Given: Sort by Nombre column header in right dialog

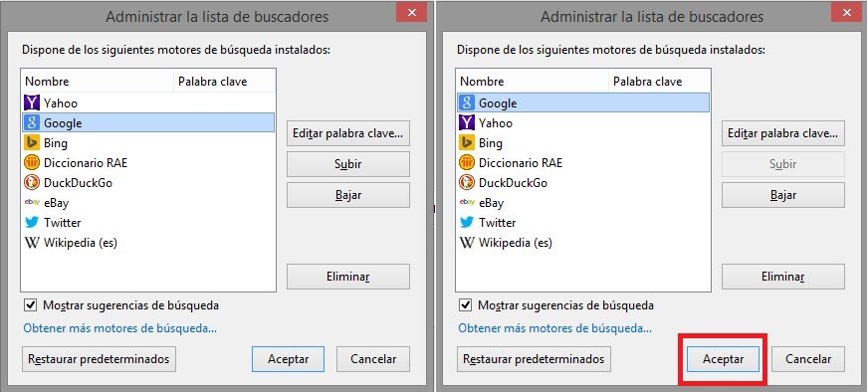Looking at the screenshot, I should click(533, 82).
